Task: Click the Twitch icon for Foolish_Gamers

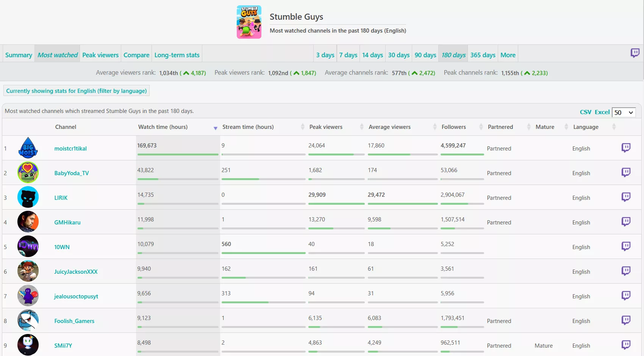Action: coord(626,320)
